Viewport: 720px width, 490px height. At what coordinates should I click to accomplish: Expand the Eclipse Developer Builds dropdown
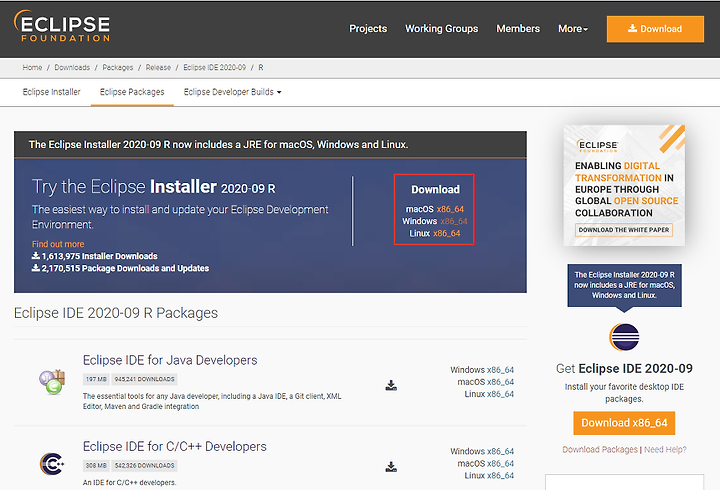tap(232, 92)
